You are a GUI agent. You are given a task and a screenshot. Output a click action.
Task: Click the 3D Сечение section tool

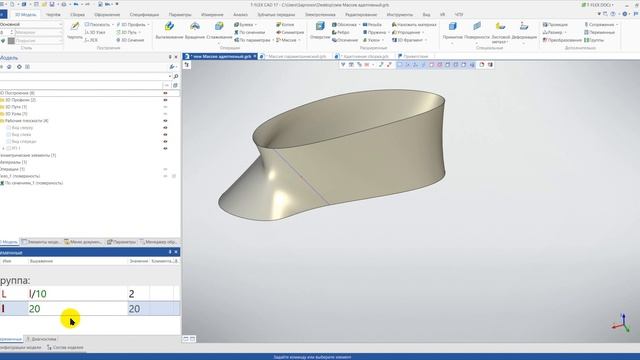click(130, 40)
